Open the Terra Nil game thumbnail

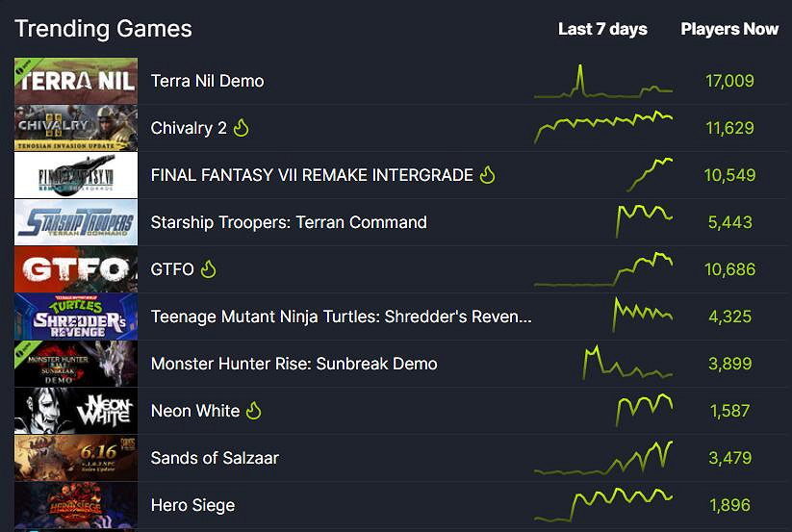[76, 81]
